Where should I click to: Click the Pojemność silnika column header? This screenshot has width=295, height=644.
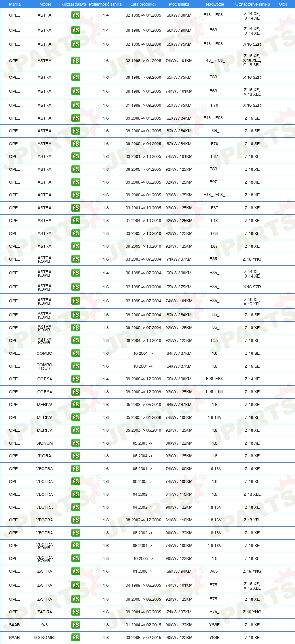105,4
